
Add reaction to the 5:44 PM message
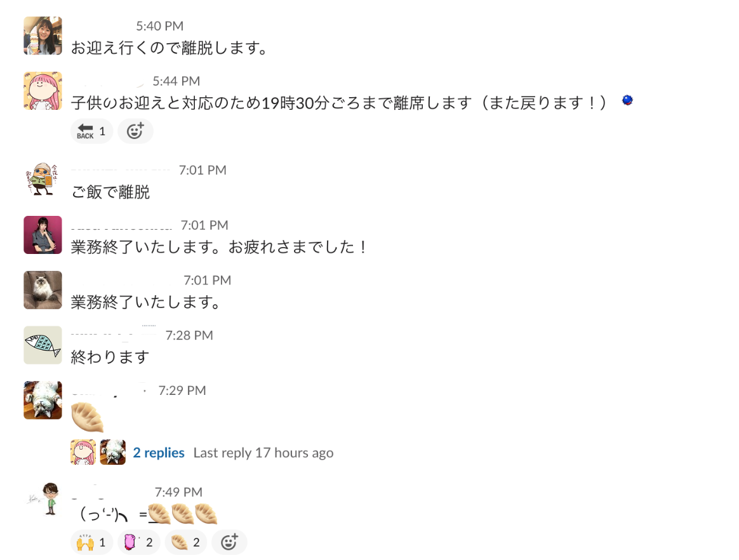click(135, 131)
